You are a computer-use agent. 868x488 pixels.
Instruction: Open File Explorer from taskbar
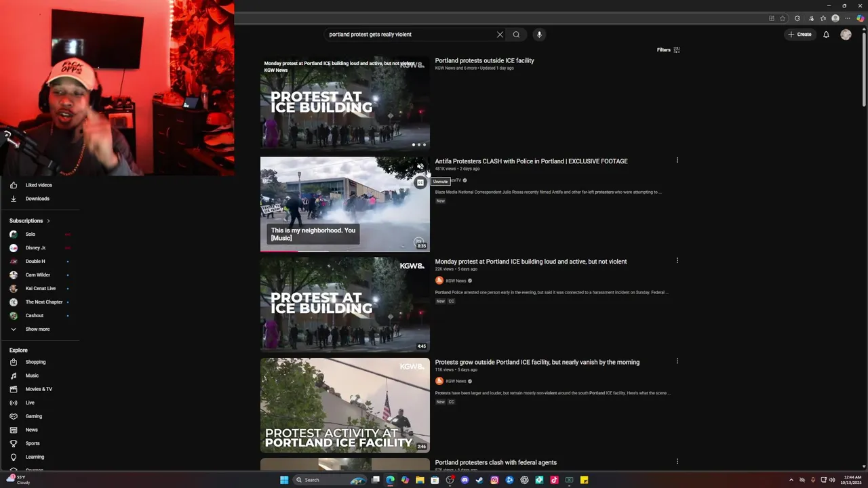click(x=420, y=480)
